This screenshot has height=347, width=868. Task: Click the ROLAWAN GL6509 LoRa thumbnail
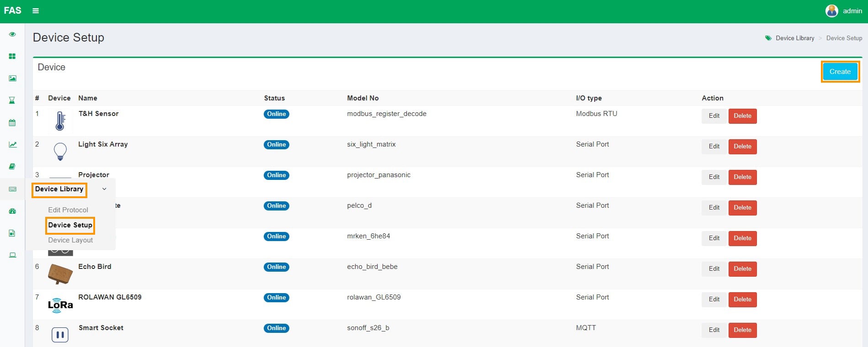click(60, 305)
